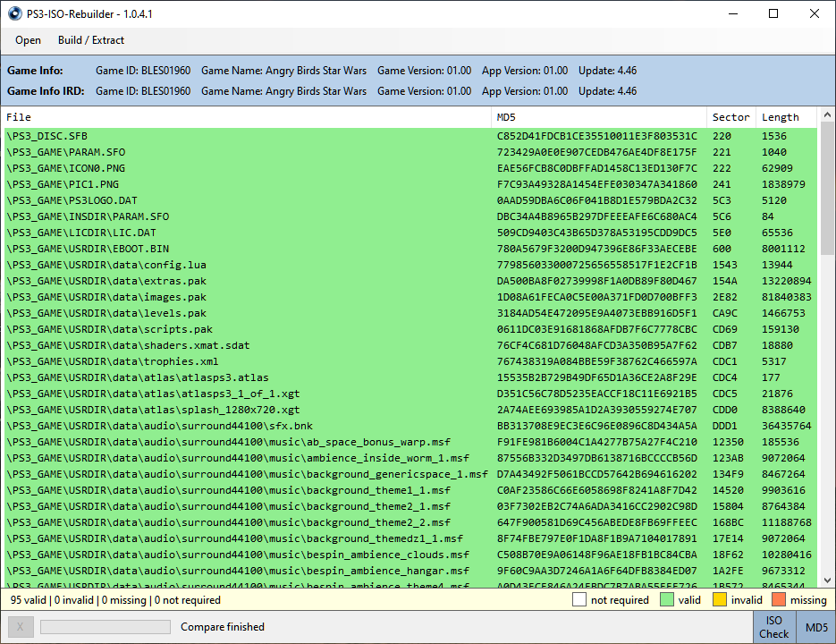
Task: Sort list by File column header
Action: (246, 117)
